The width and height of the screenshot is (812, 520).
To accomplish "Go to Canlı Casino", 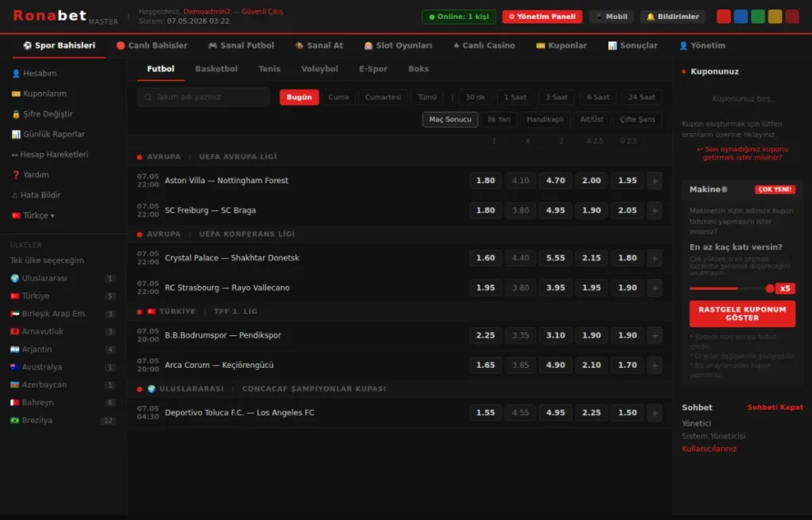I will click(x=484, y=45).
